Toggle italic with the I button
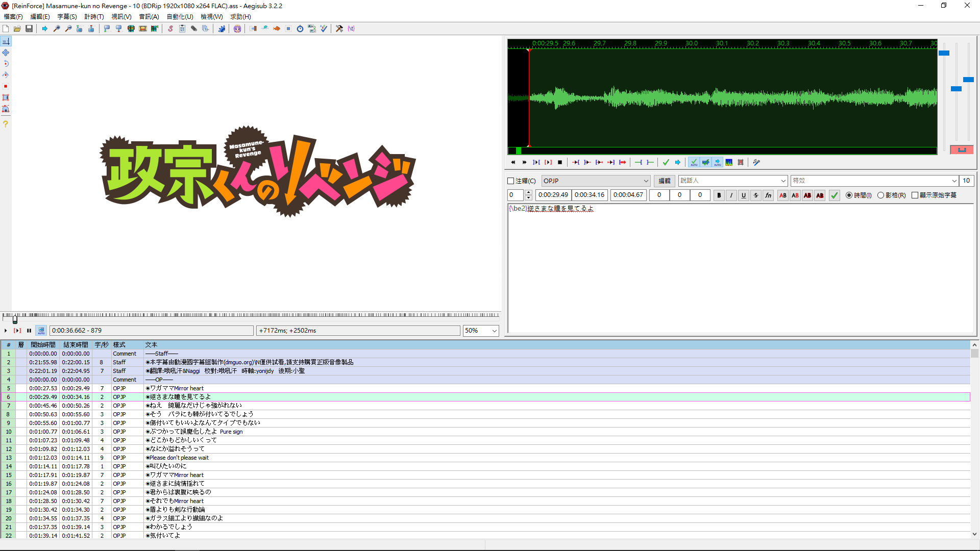The image size is (980, 551). (731, 195)
